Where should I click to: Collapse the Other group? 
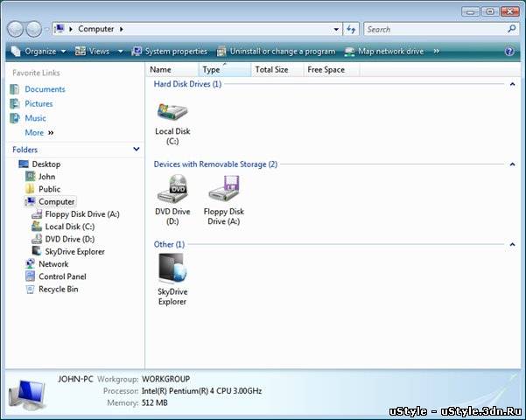click(x=512, y=244)
